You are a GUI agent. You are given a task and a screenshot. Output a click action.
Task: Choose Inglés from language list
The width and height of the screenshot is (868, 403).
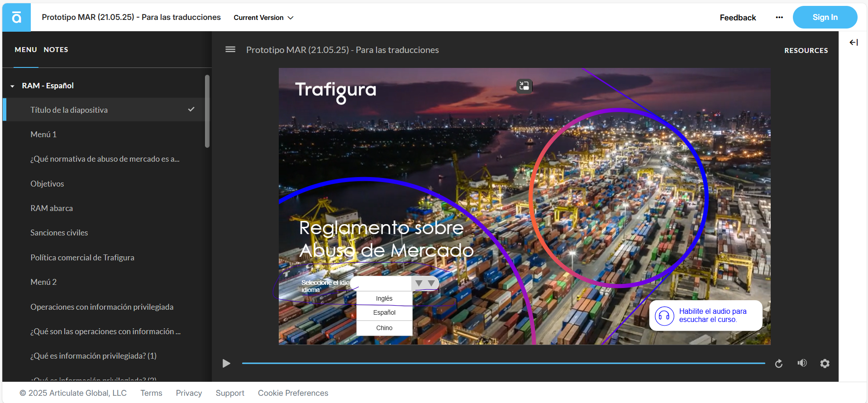click(384, 298)
